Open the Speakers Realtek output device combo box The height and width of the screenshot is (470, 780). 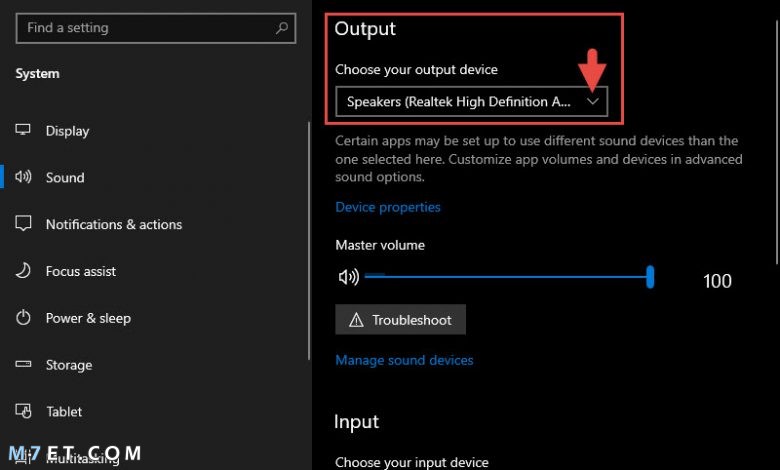click(x=472, y=101)
